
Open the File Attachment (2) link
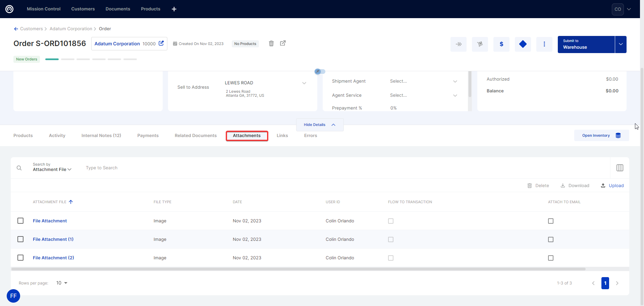(x=53, y=258)
